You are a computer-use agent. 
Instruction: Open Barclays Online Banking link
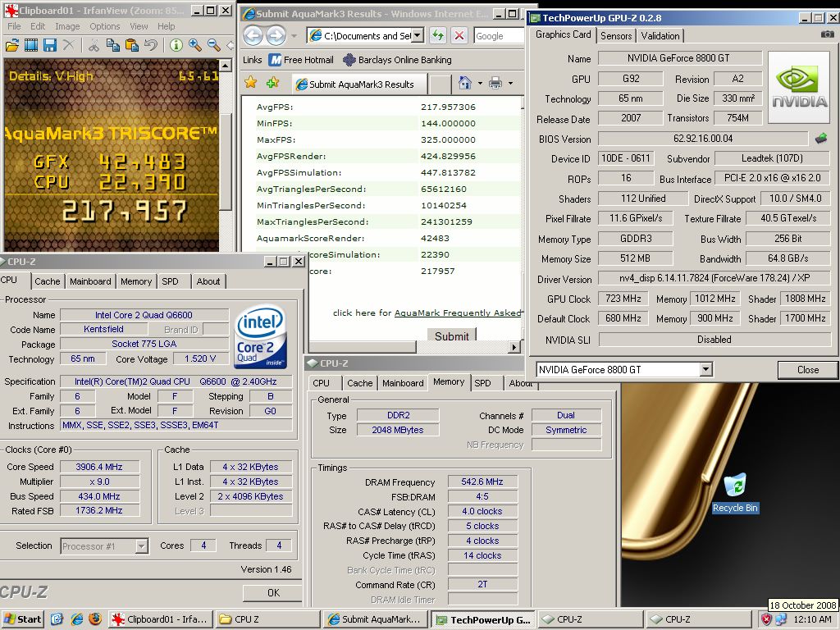pyautogui.click(x=398, y=60)
